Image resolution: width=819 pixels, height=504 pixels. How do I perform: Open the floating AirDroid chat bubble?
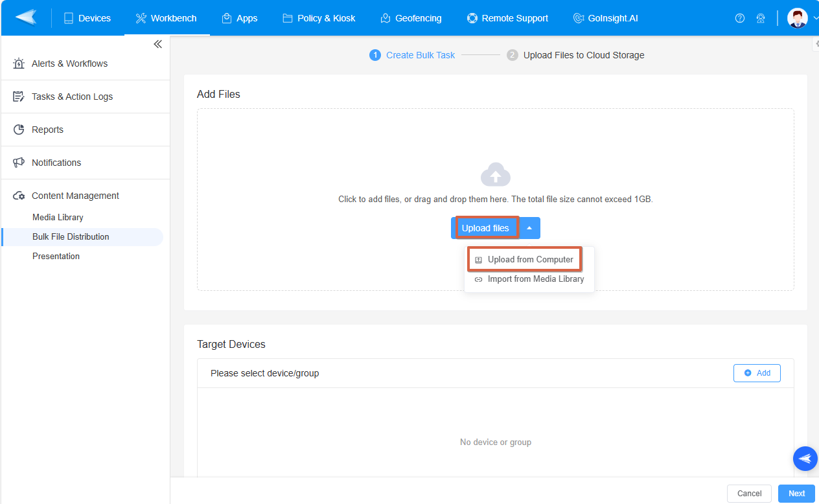(x=805, y=458)
